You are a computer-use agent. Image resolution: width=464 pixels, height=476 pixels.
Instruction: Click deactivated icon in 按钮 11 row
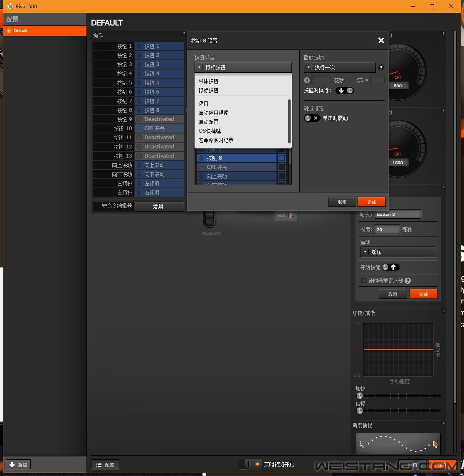pyautogui.click(x=139, y=138)
